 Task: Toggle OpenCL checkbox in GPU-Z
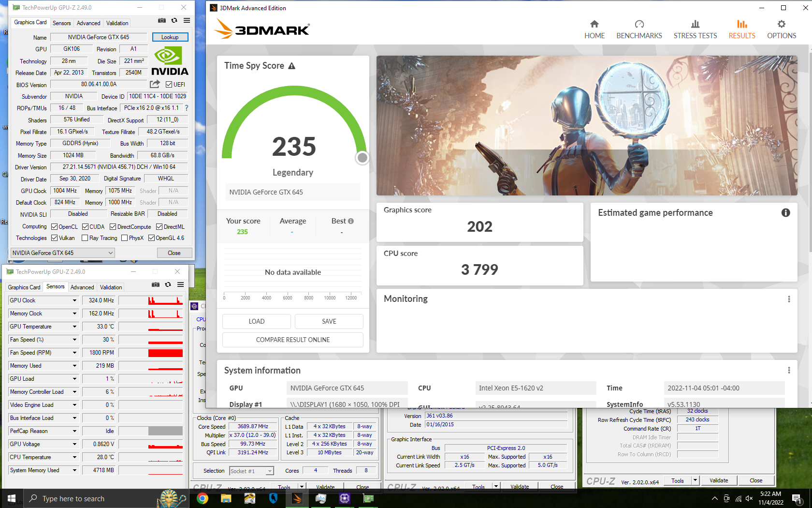pos(55,227)
